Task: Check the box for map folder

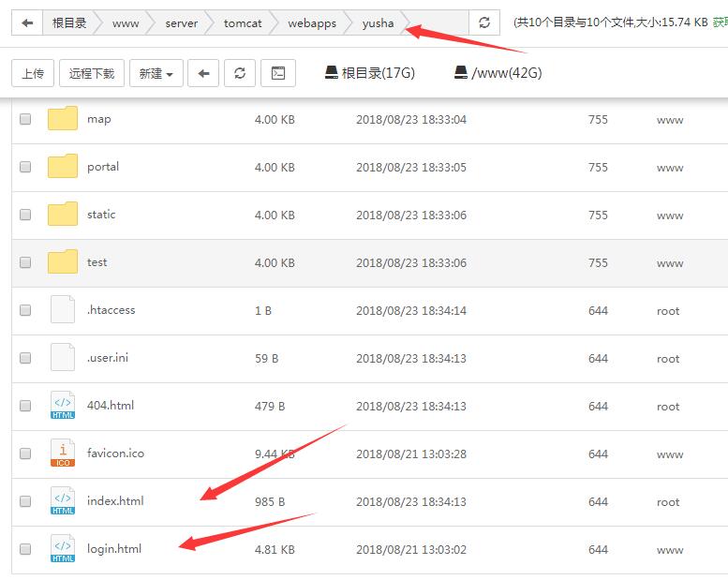Action: (25, 119)
